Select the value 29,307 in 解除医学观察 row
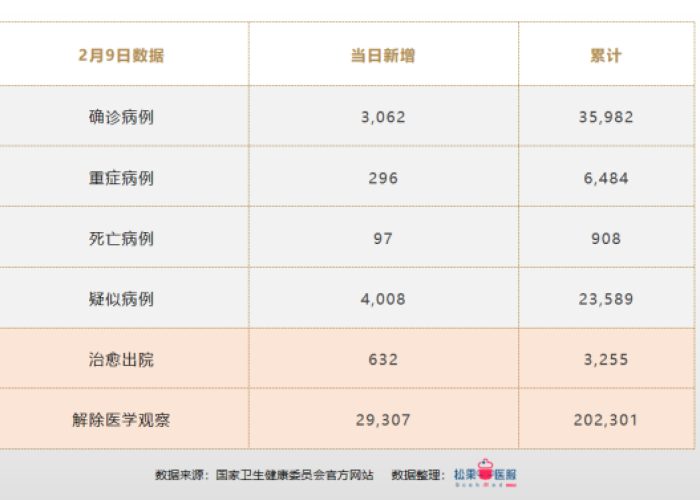 point(383,420)
